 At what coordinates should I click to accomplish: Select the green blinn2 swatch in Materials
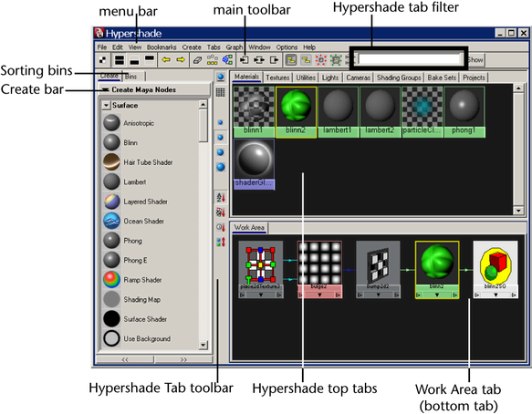pyautogui.click(x=296, y=112)
